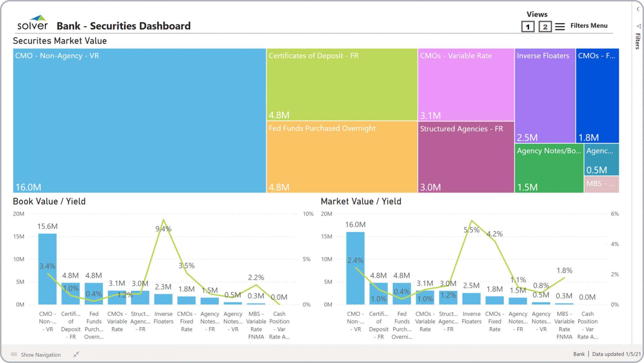
Task: Click the Bank link in status bar
Action: 579,354
